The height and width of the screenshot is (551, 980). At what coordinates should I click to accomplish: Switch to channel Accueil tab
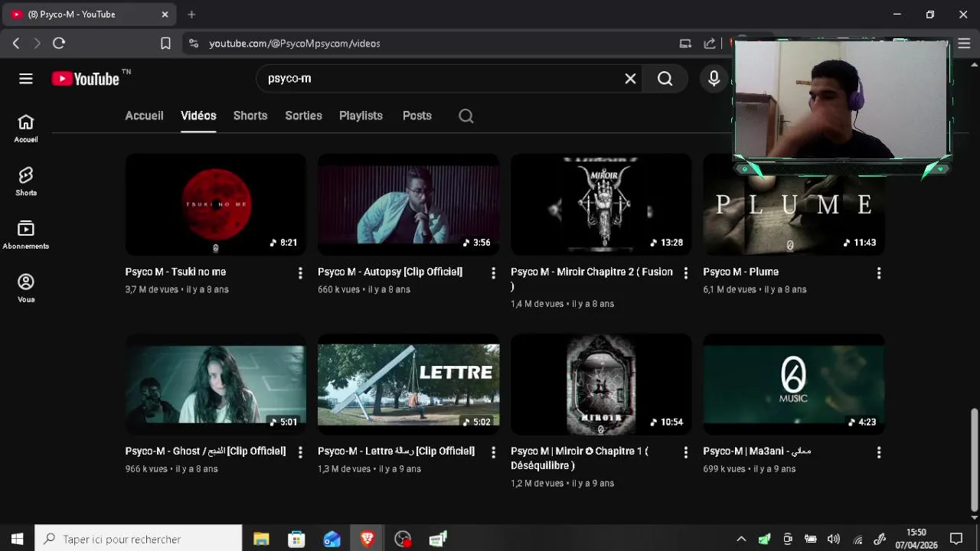(x=144, y=116)
